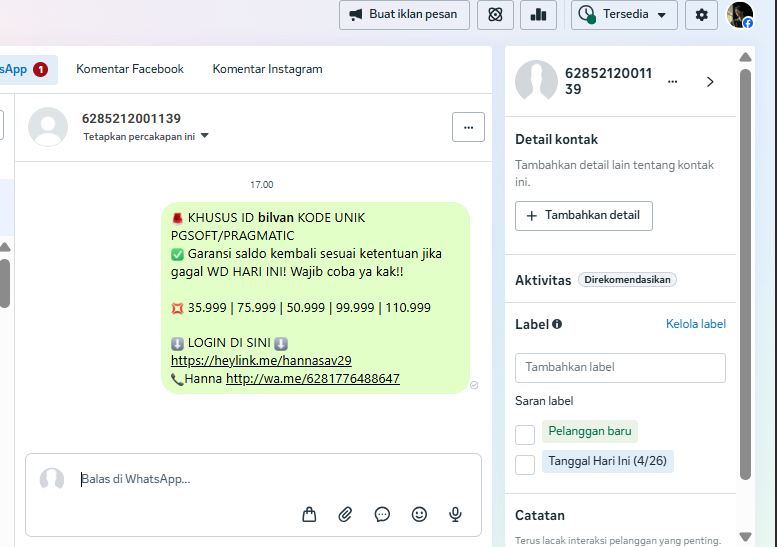The image size is (777, 547).
Task: Click the shopping bag icon in reply box
Action: click(309, 514)
